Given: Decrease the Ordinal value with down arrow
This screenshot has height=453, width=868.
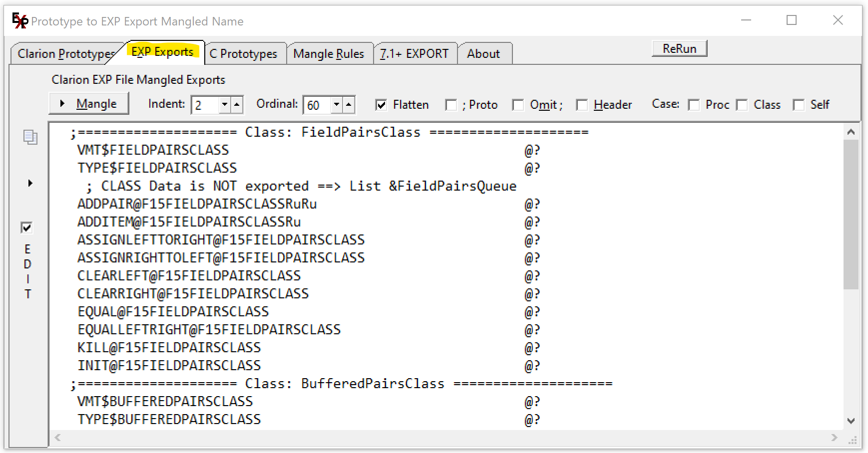Looking at the screenshot, I should tap(337, 104).
